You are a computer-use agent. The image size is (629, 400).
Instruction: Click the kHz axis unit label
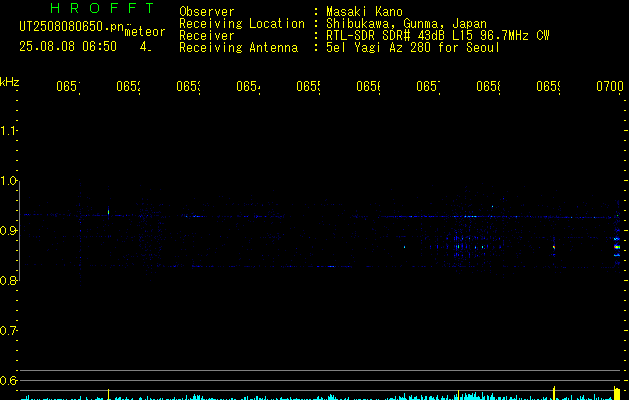(x=9, y=82)
